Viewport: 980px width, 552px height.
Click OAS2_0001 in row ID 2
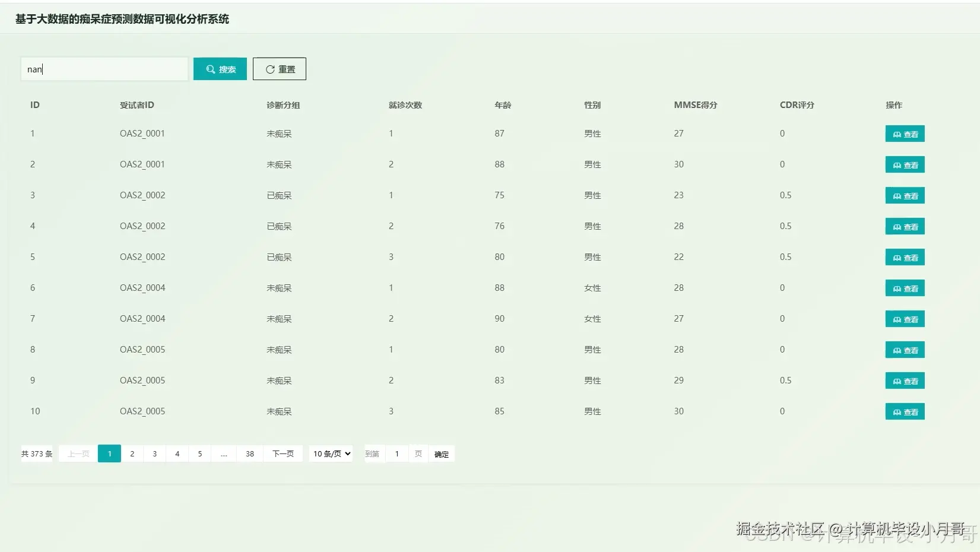pos(142,164)
